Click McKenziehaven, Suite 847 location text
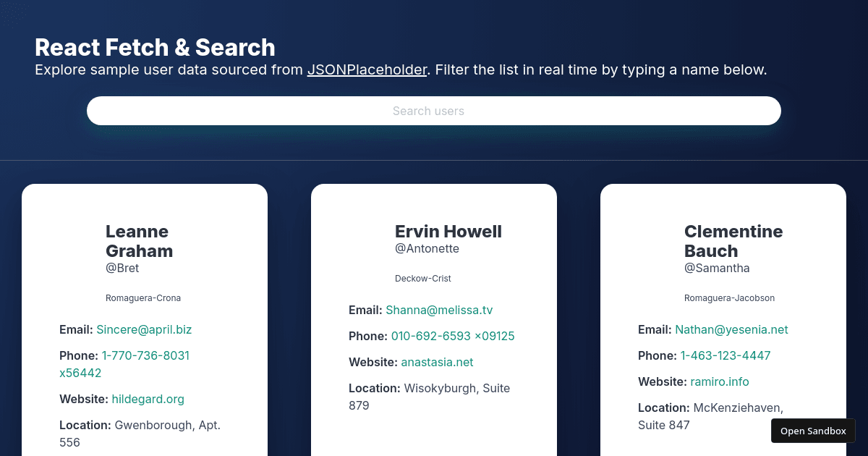The image size is (868, 456). click(711, 416)
